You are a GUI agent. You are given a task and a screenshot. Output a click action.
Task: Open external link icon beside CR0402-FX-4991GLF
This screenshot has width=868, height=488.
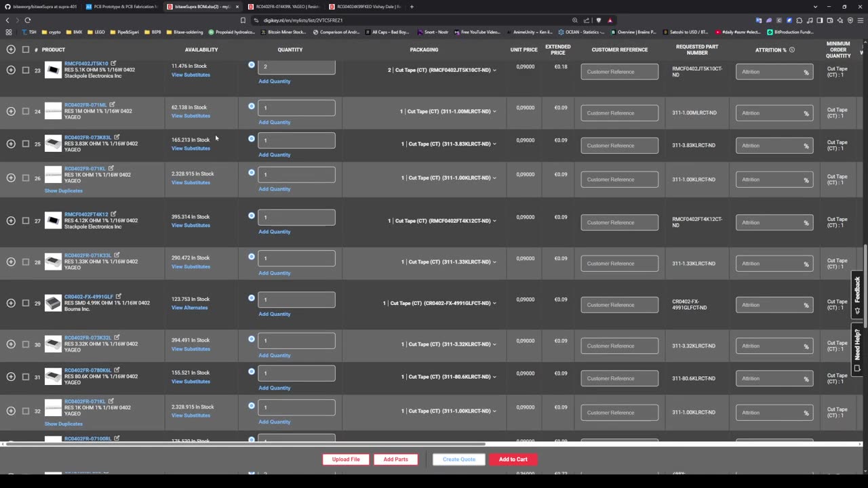pos(119,296)
